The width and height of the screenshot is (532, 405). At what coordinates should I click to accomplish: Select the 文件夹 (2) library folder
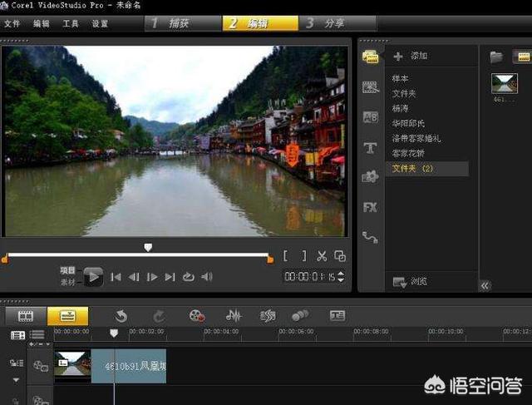426,168
